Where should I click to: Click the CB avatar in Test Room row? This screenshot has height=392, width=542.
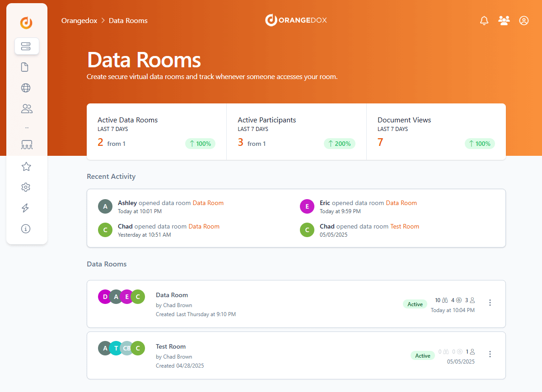(x=126, y=348)
